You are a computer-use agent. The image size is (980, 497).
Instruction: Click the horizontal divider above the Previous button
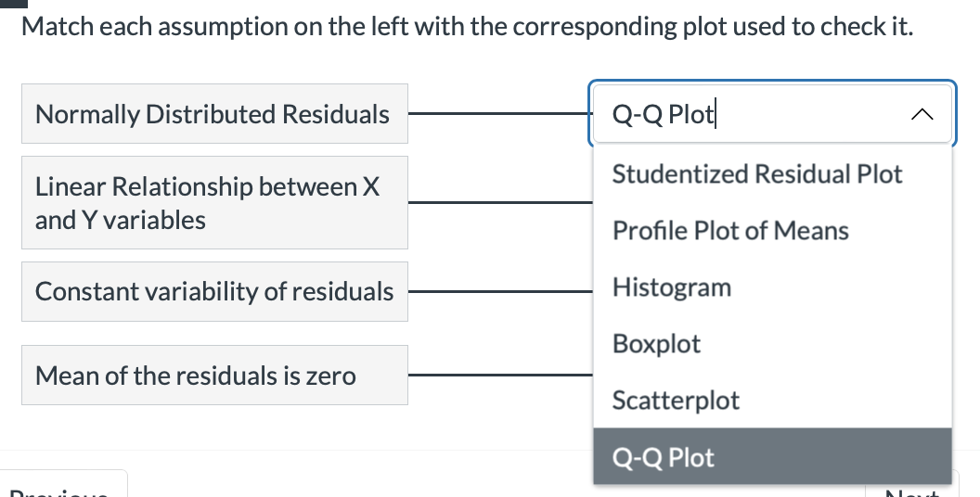297,451
